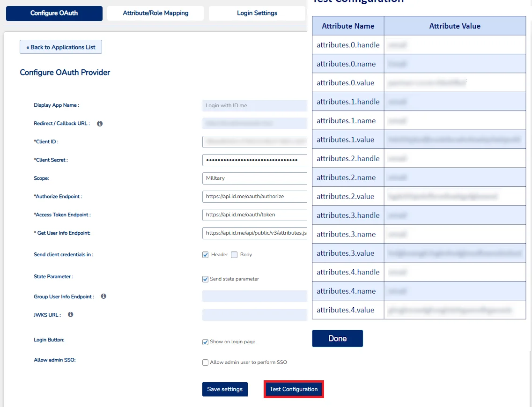Viewport: 532px width, 407px height.
Task: Focus the Client ID input field
Action: [x=254, y=142]
